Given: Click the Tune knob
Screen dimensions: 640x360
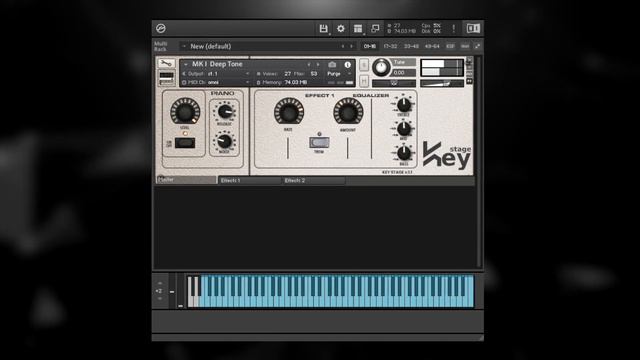Looking at the screenshot, I should 381,67.
